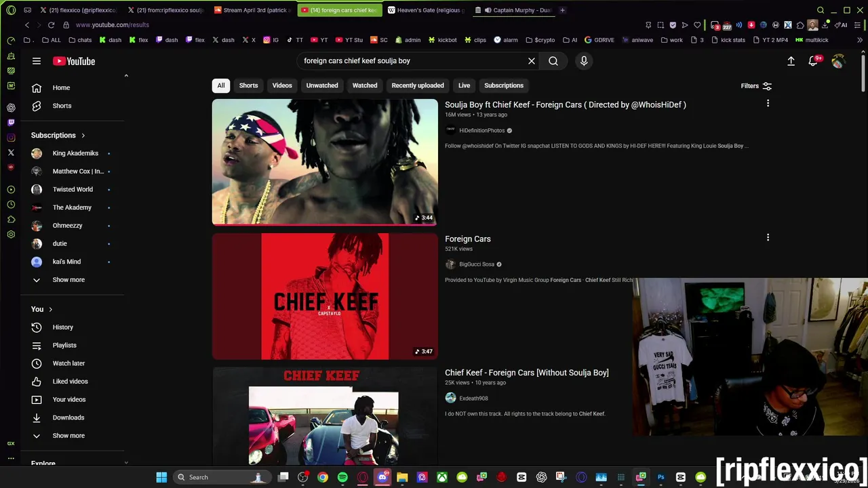Open Liked videos in the sidebar

coord(72,382)
